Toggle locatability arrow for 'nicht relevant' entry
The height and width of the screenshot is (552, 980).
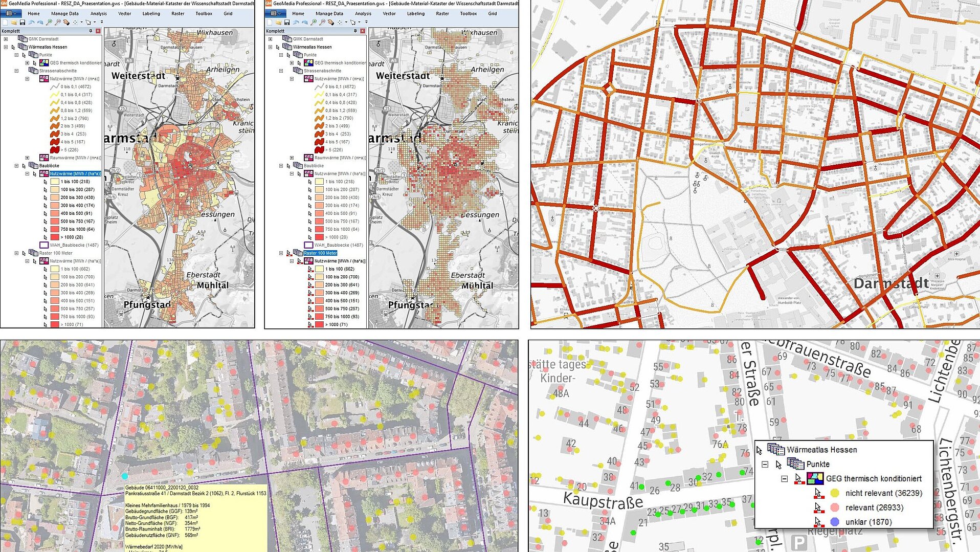pyautogui.click(x=817, y=493)
